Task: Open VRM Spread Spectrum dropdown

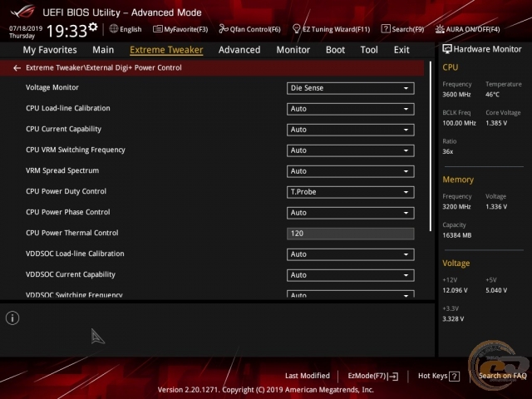Action: [351, 171]
